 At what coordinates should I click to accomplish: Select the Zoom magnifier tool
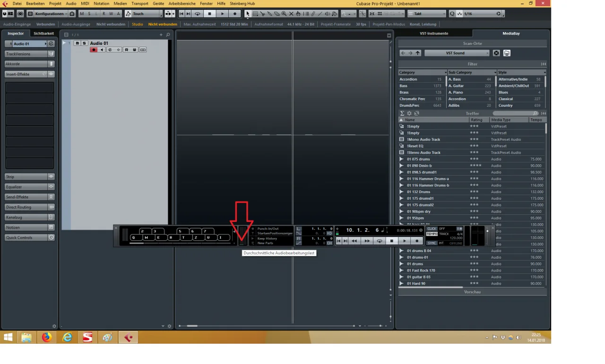pos(284,14)
